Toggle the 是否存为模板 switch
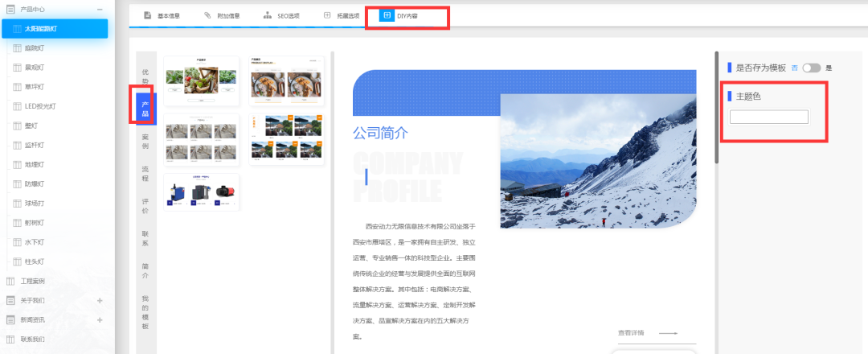Image resolution: width=868 pixels, height=354 pixels. point(811,68)
